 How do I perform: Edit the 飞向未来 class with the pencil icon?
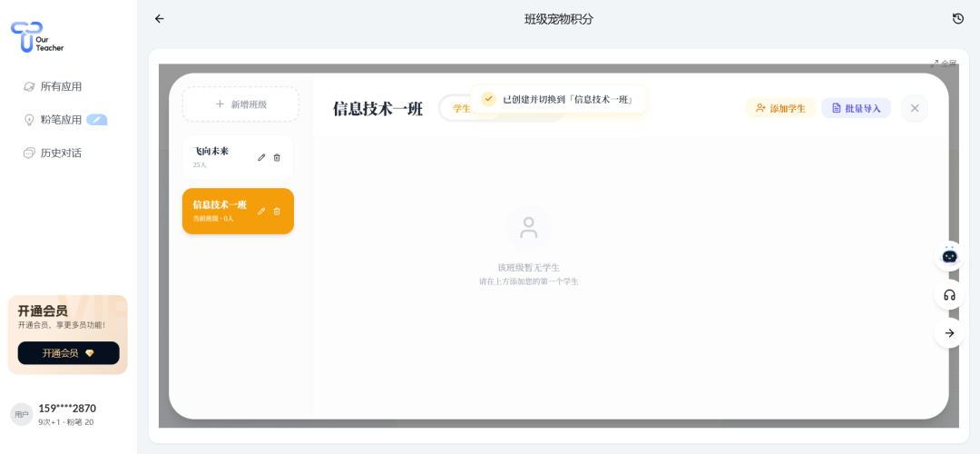tap(261, 158)
